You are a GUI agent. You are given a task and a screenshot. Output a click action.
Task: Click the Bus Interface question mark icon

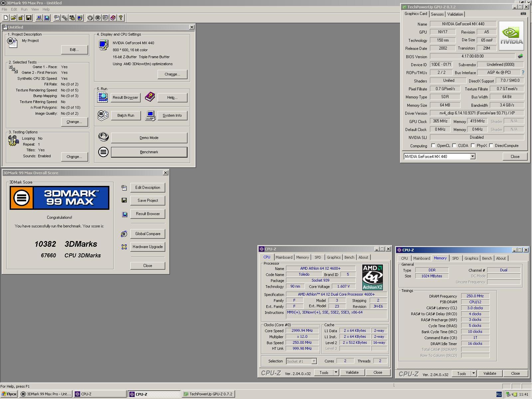point(523,72)
